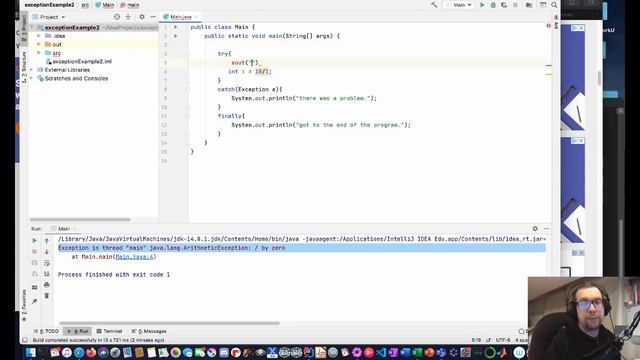
Task: Hide the Project tool window
Action: click(153, 17)
